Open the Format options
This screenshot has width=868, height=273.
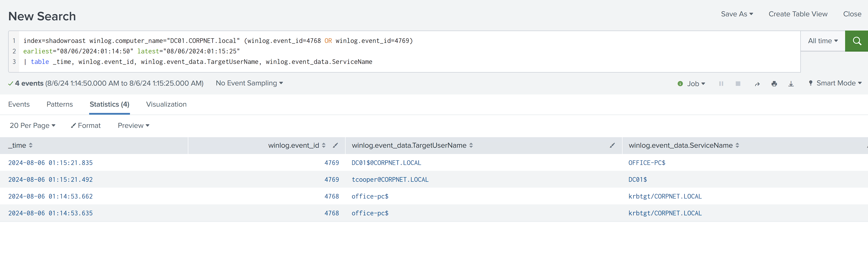coord(86,126)
